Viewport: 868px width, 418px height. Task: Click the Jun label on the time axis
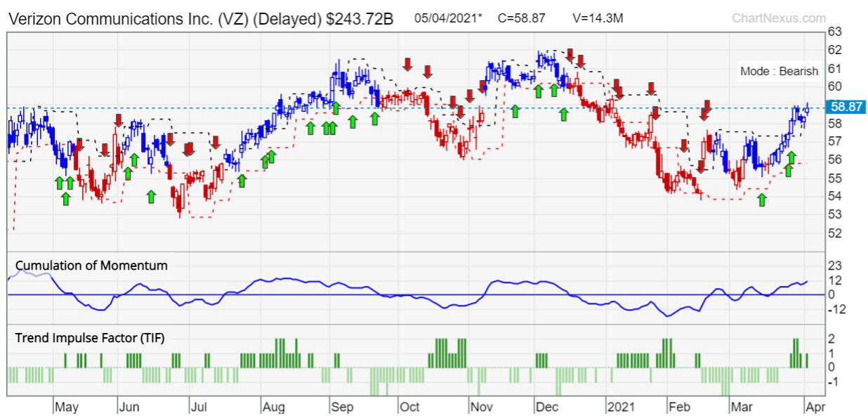coord(130,407)
